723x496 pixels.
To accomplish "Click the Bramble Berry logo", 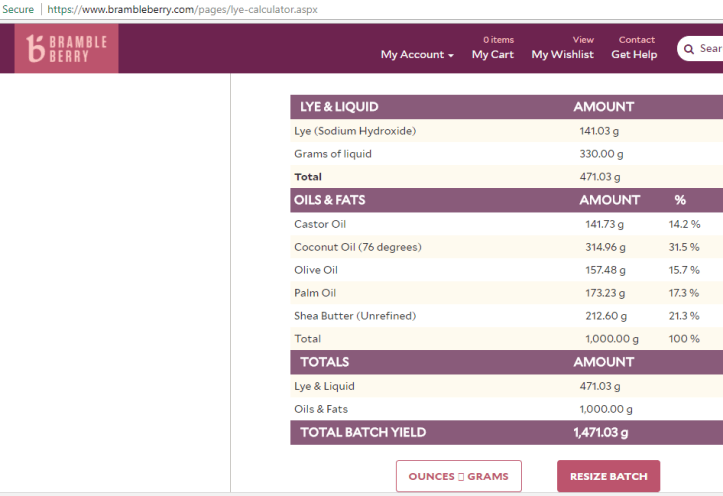I will (66, 48).
